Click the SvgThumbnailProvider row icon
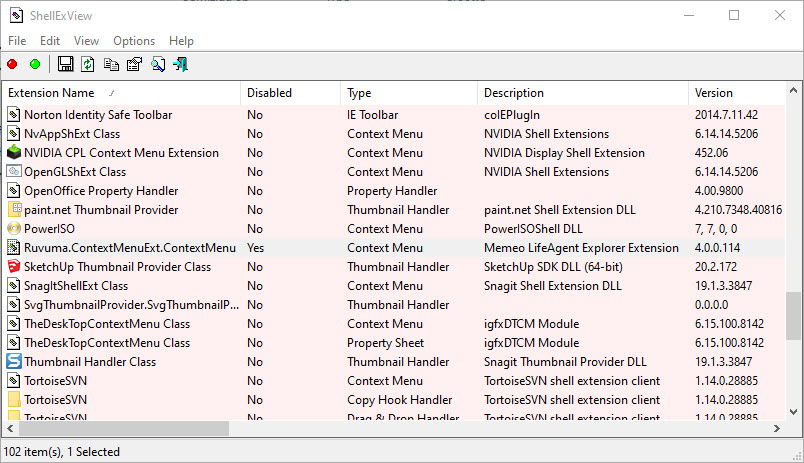The image size is (804, 463). tap(14, 305)
